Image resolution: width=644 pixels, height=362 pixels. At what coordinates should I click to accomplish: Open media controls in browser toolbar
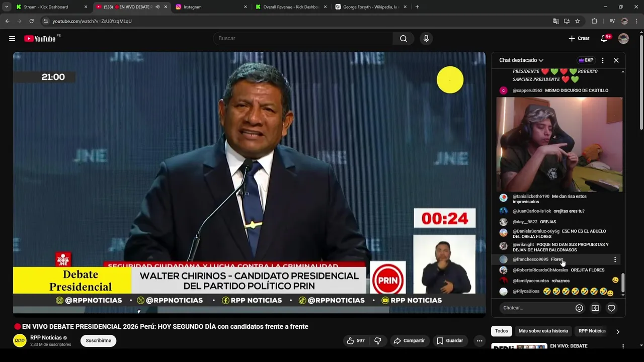(x=612, y=21)
